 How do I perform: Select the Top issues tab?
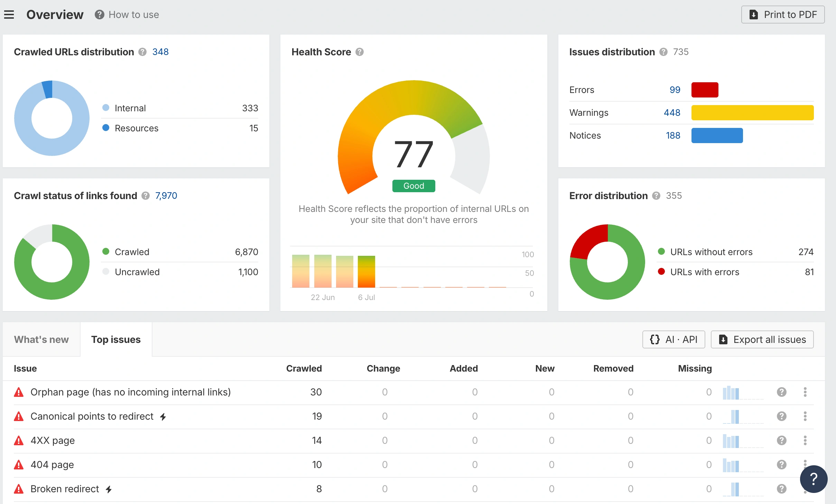click(x=116, y=339)
